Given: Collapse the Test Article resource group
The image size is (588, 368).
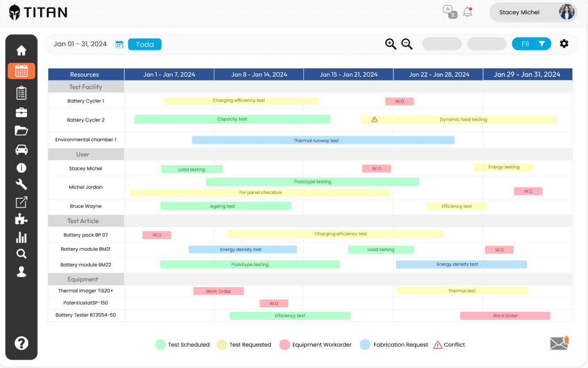Looking at the screenshot, I should (x=85, y=221).
